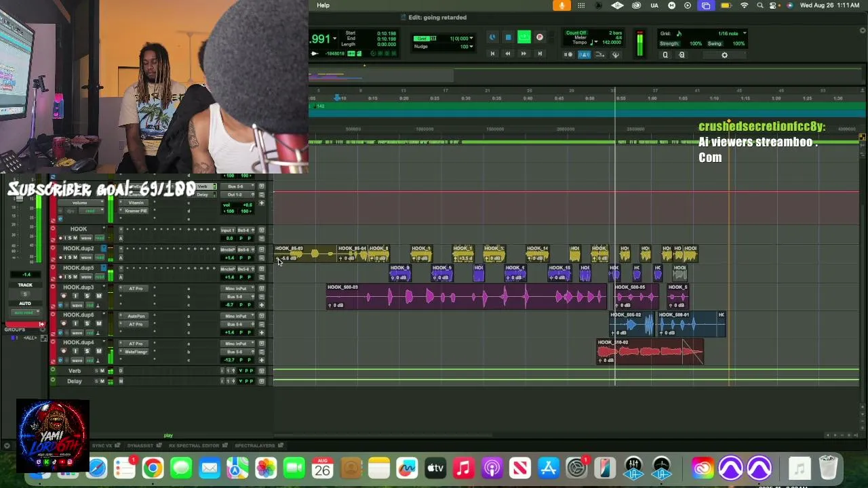
Task: Open the Nudge value dropdown
Action: 472,46
